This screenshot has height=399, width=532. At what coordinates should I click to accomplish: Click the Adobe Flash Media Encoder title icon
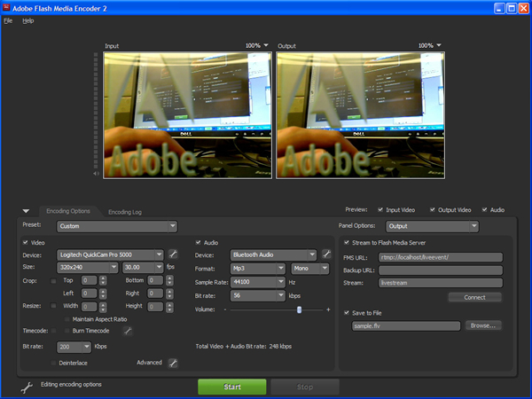coord(7,7)
